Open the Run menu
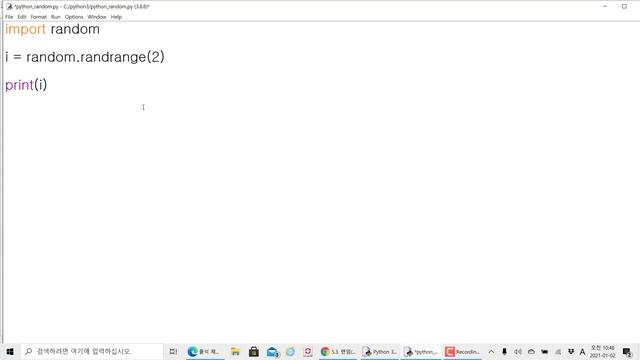Screen dimensions: 640x360 56,17
